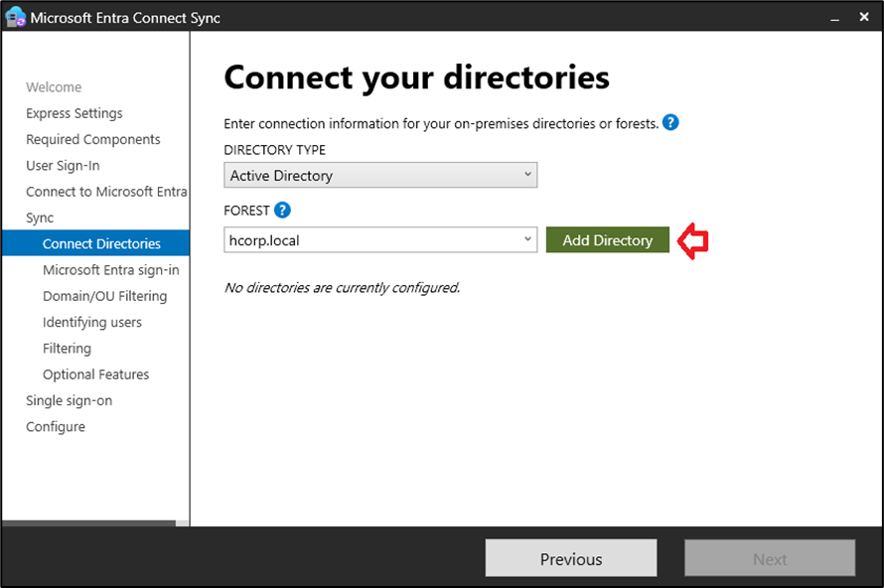This screenshot has height=588, width=884.
Task: Open Microsoft Entra sign-in step
Action: [x=110, y=270]
